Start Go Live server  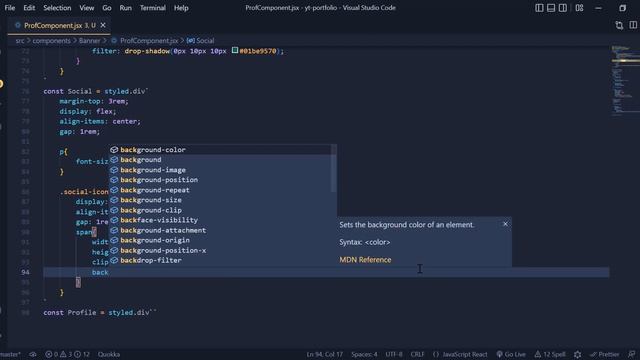point(511,354)
